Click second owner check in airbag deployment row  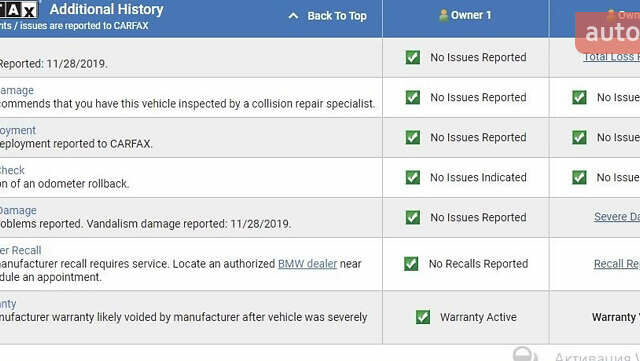(579, 137)
